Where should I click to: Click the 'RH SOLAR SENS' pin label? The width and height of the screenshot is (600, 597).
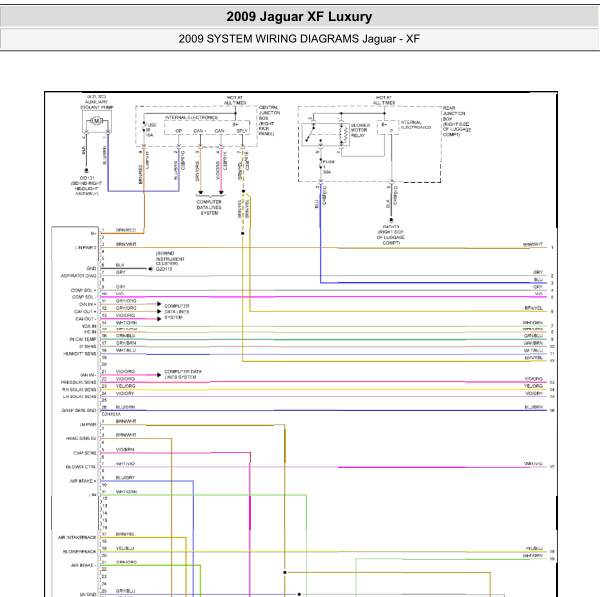(x=79, y=389)
